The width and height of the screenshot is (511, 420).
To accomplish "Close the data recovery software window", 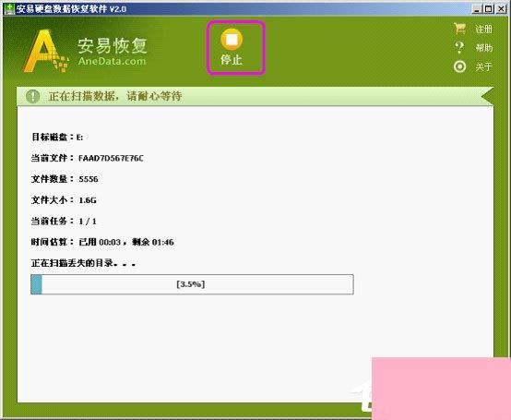I will pos(501,9).
